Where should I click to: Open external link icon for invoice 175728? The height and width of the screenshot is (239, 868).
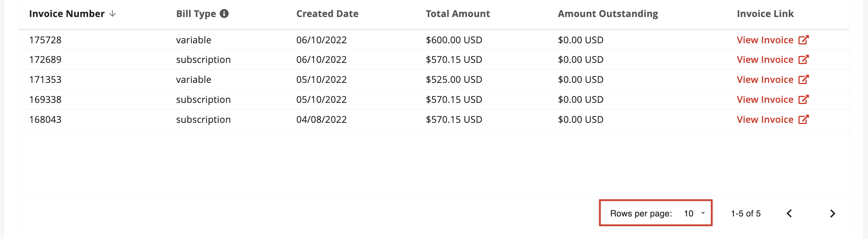(x=804, y=40)
